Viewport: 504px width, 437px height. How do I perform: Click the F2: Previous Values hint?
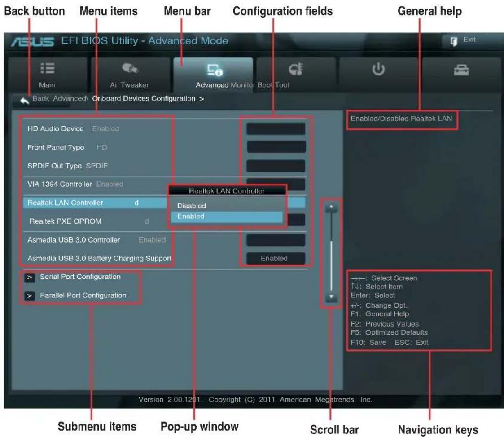click(385, 324)
